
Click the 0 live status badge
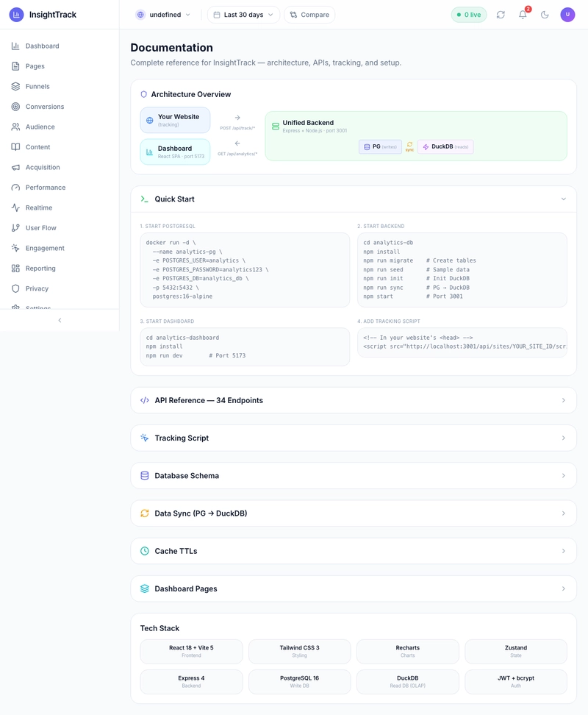469,15
